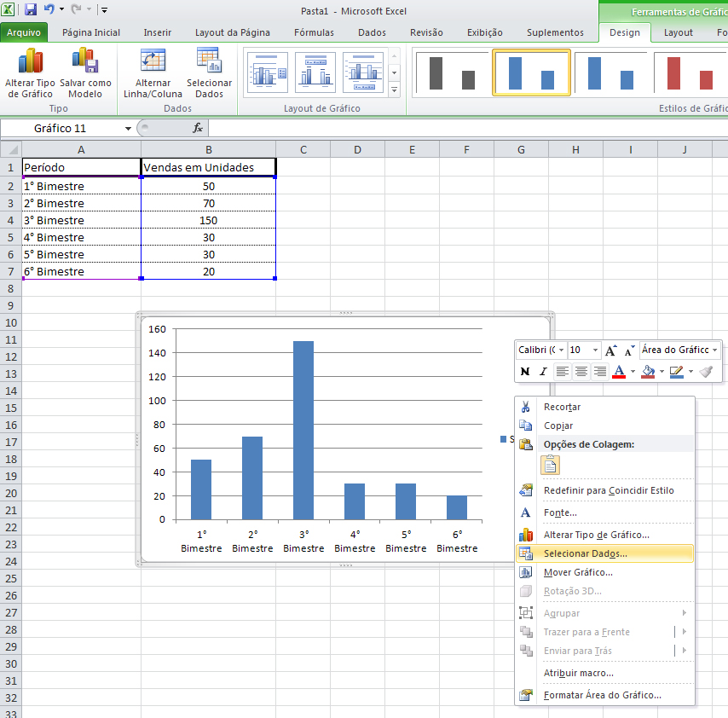The image size is (728, 718).
Task: Choose Selecionar Dados... from context menu
Action: [605, 553]
